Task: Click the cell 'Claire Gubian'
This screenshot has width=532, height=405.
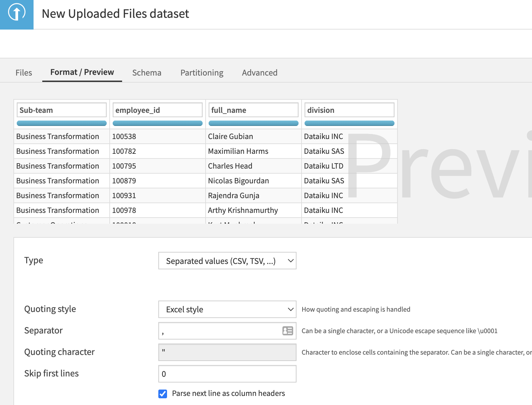Action: pyautogui.click(x=254, y=136)
